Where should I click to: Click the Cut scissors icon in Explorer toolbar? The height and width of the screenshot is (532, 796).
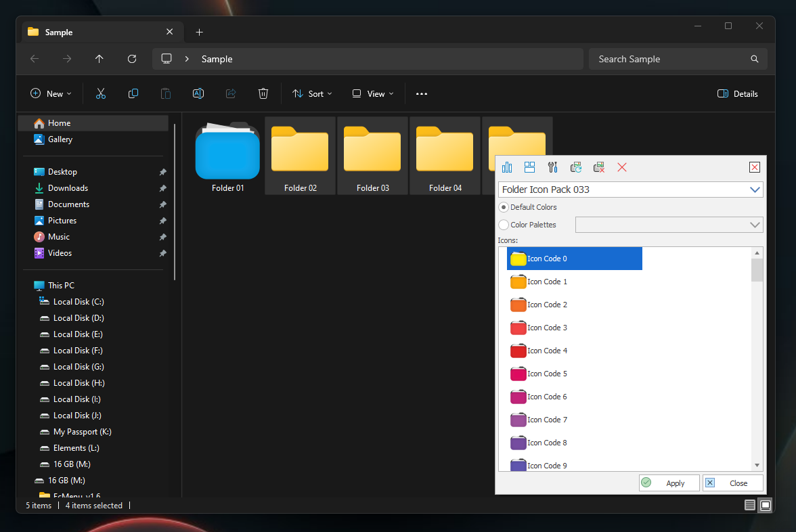click(x=100, y=93)
